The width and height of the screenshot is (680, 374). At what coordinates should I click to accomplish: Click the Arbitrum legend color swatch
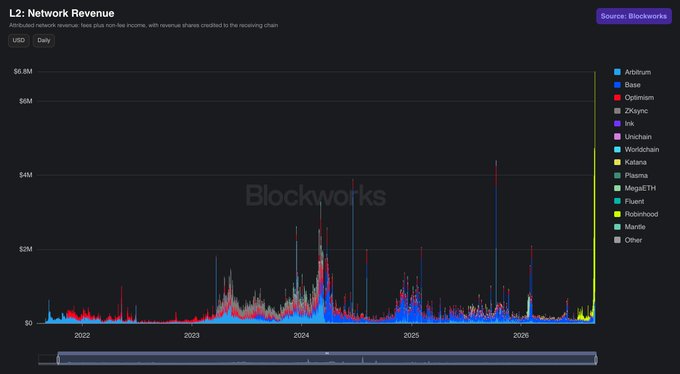click(x=617, y=72)
